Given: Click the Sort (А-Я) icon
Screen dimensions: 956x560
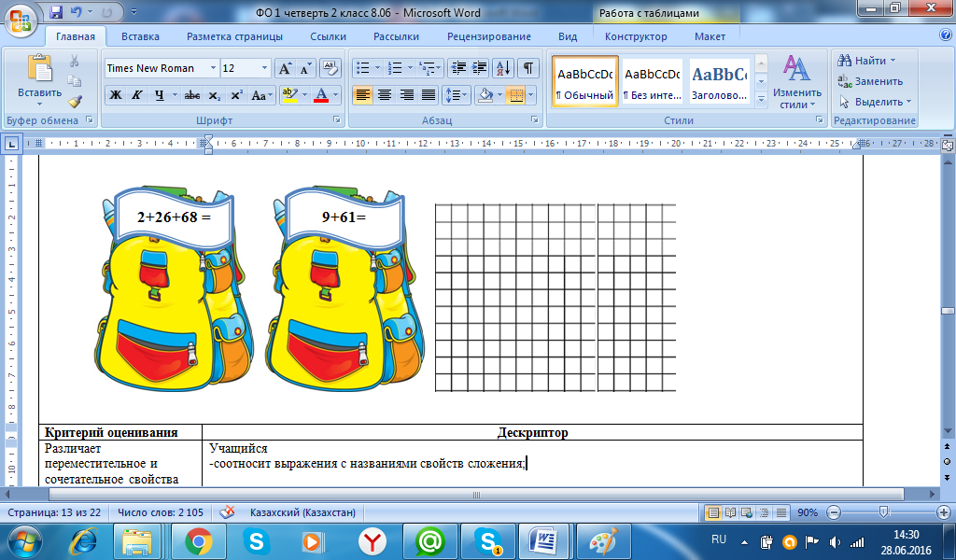Looking at the screenshot, I should [x=502, y=68].
